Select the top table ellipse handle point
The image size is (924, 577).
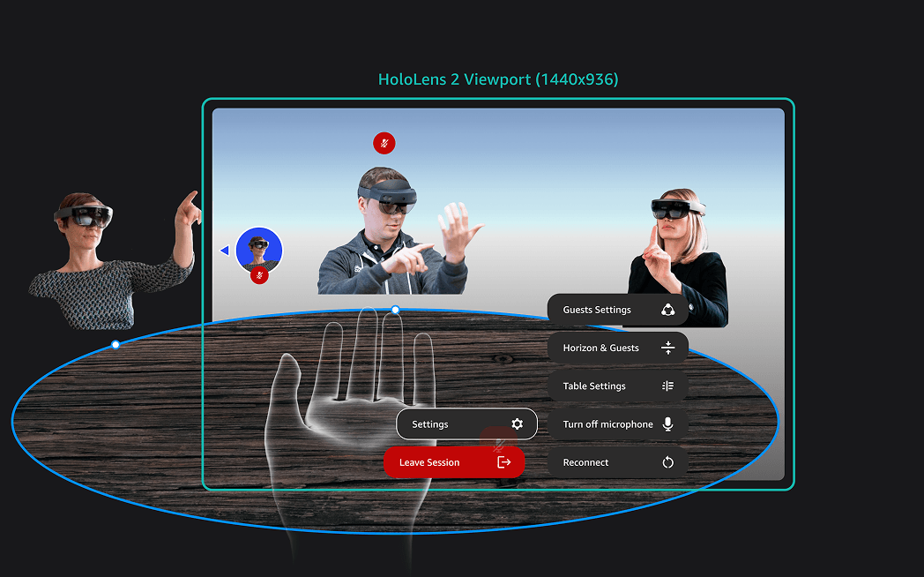395,310
